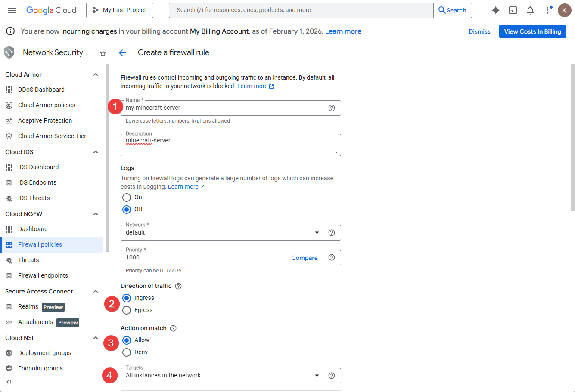Open the three-dot settings and utilities menu

548,10
